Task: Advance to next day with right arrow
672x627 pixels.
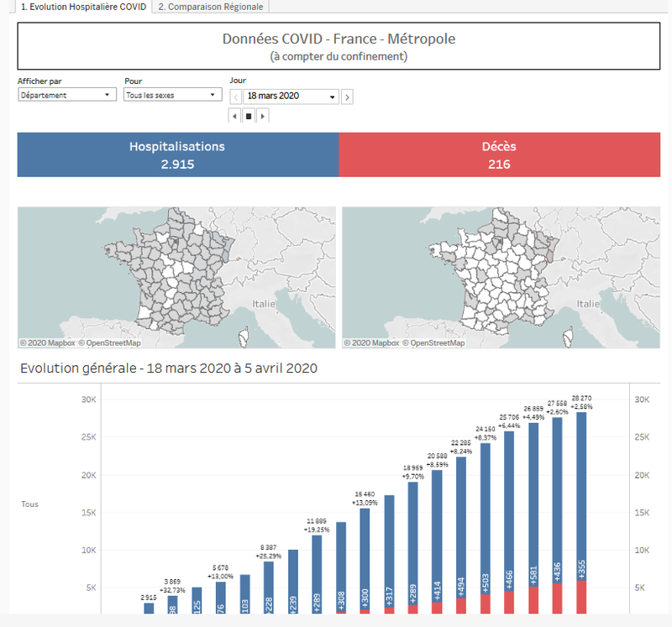Action: point(348,97)
